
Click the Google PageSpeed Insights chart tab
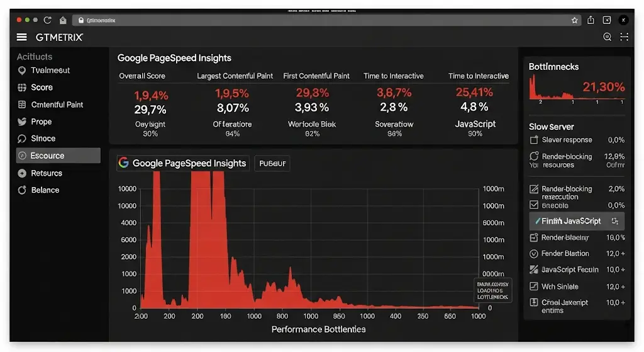[183, 163]
